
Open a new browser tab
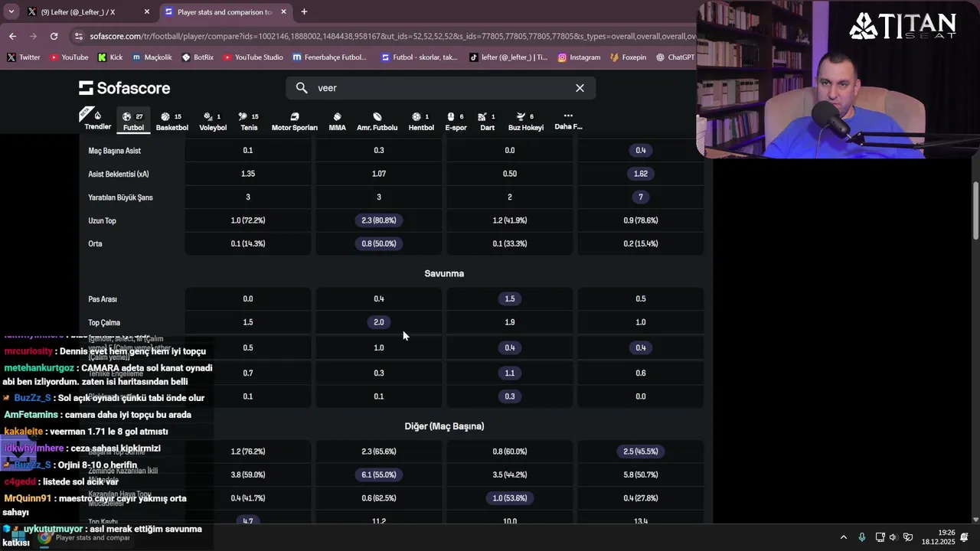(x=304, y=12)
